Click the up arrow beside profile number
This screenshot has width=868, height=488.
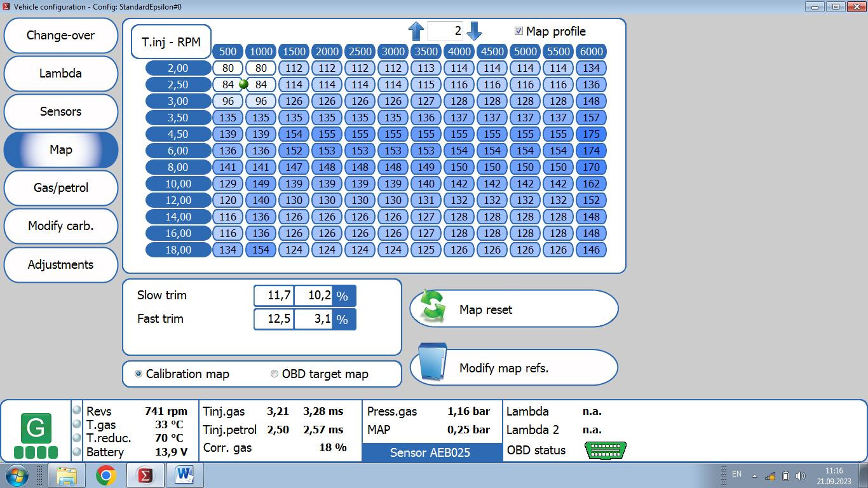coord(416,30)
